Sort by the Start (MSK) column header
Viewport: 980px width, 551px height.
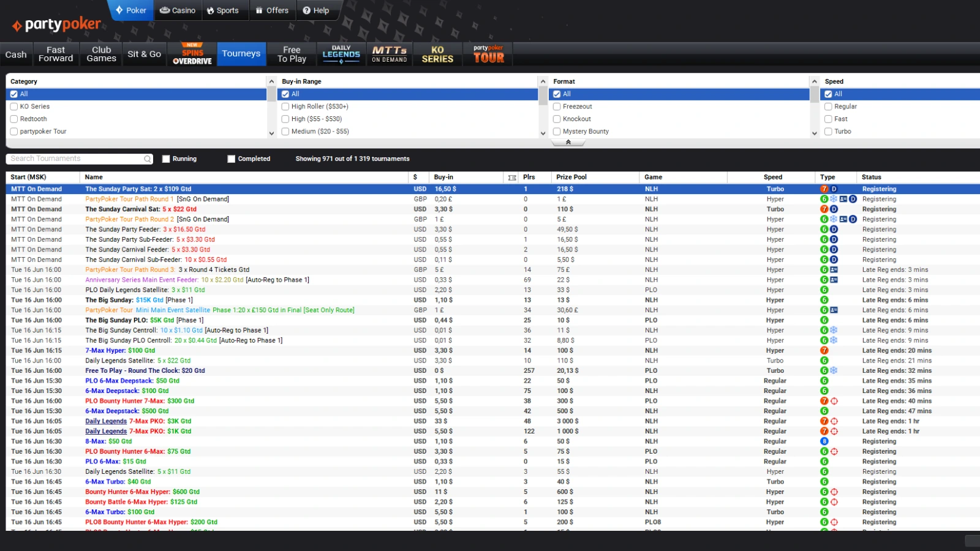point(43,178)
